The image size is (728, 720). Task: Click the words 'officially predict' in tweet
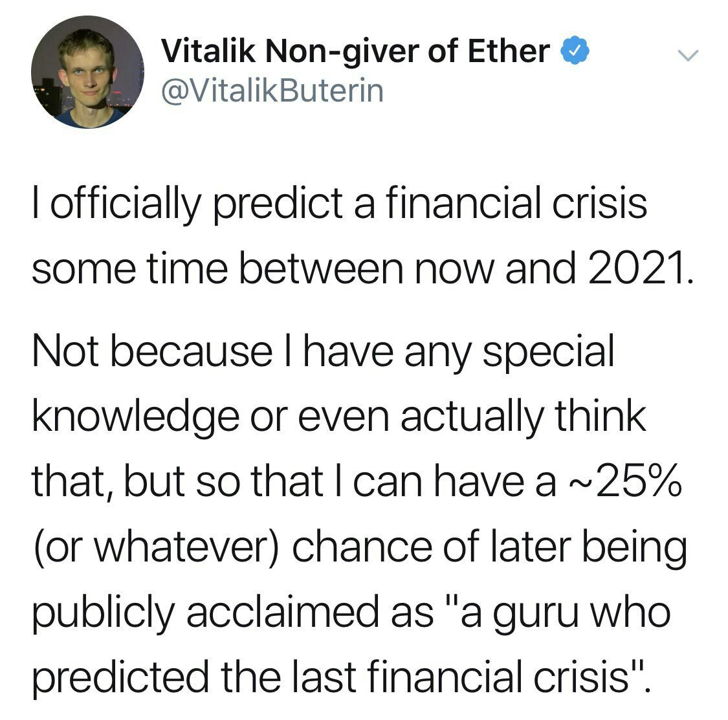point(196,204)
